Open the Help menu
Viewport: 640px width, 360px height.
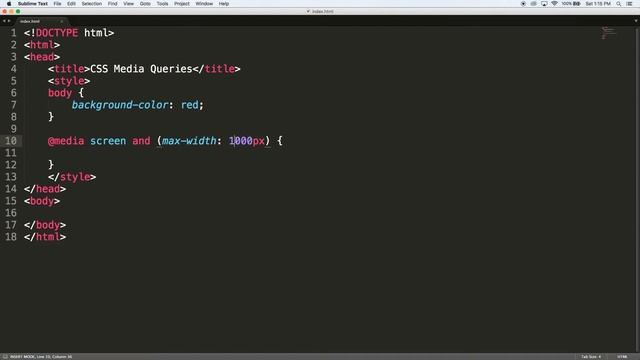click(x=224, y=4)
